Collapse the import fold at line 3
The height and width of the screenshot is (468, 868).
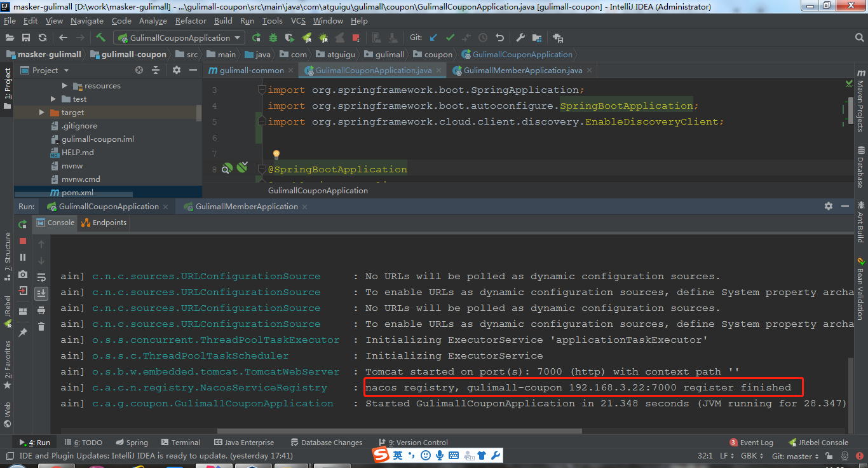point(261,90)
